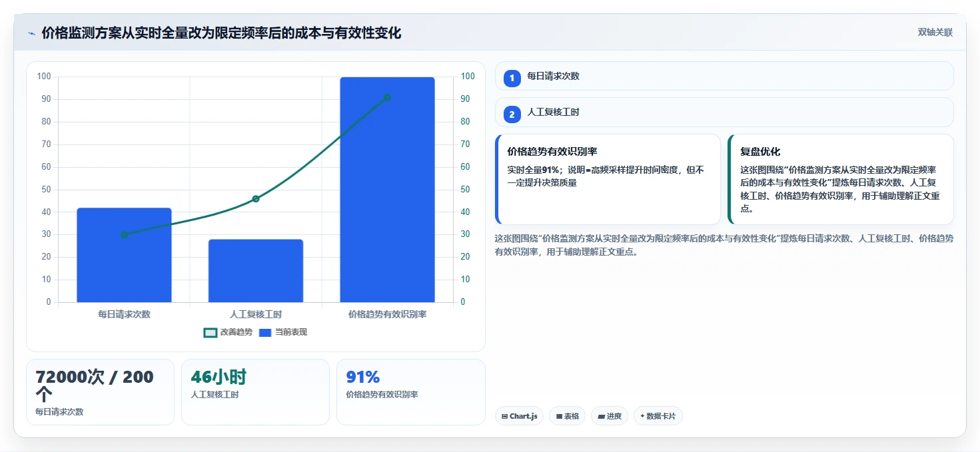Click the trend line point above 人工复核工时
The height and width of the screenshot is (452, 980).
click(256, 198)
